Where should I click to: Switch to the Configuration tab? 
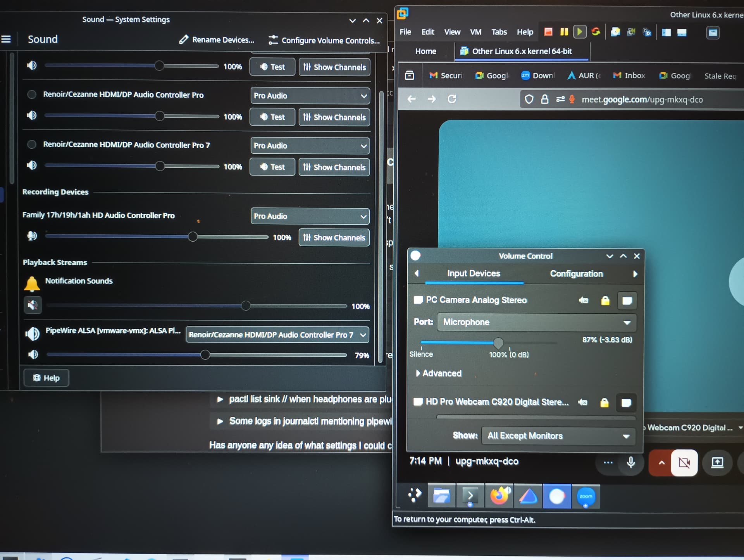click(x=576, y=274)
